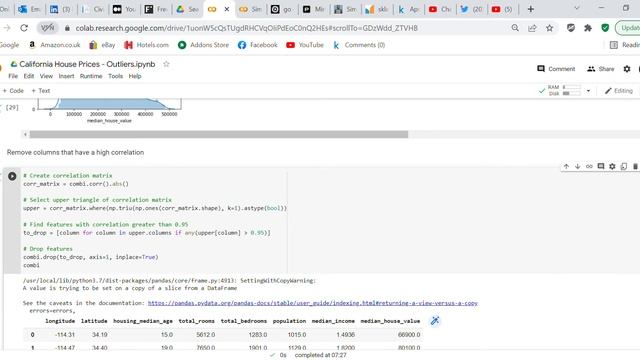Open the Comments (0) bookmark
Image resolution: width=640 pixels, height=360 pixels.
pos(359,45)
